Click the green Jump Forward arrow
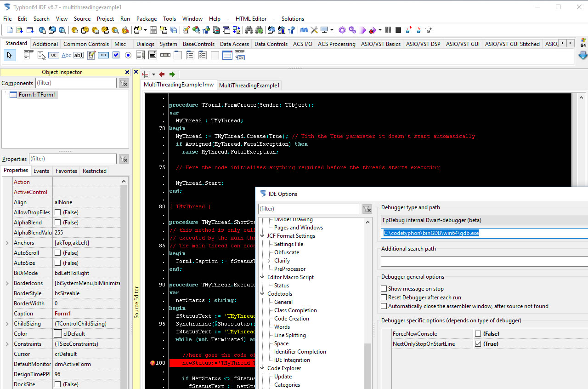 [x=172, y=74]
